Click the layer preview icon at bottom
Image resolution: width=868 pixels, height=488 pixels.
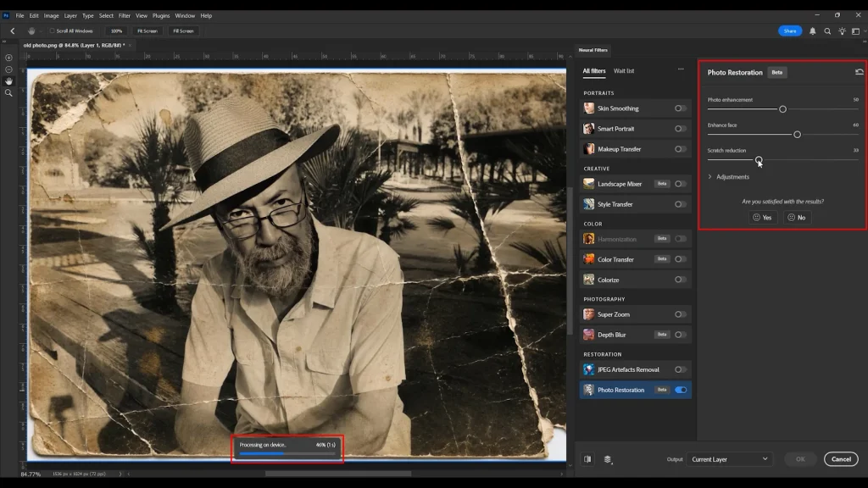coord(608,459)
